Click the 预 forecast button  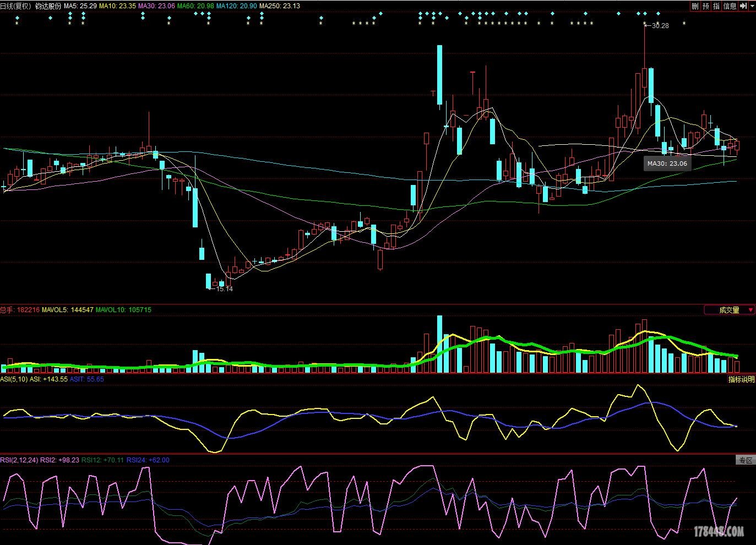click(x=705, y=6)
